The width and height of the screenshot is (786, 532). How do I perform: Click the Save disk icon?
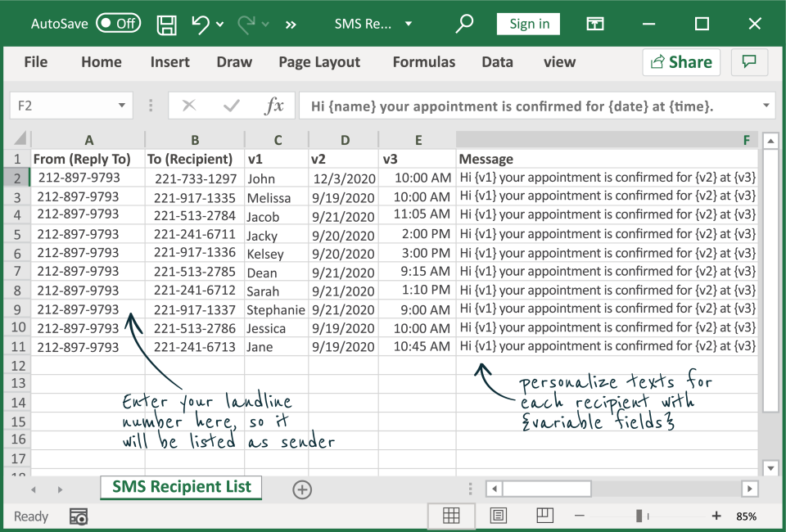click(167, 24)
